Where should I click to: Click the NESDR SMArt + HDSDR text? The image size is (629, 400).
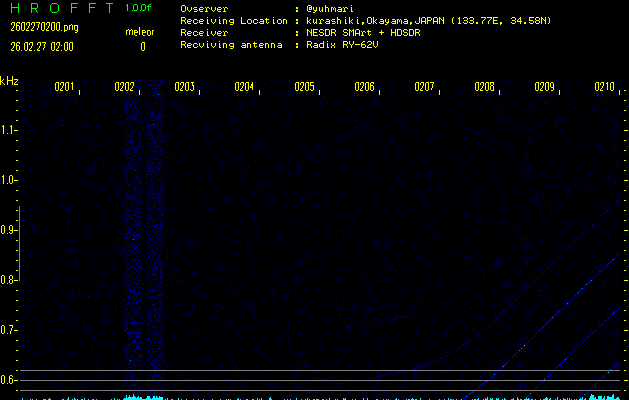(x=363, y=32)
